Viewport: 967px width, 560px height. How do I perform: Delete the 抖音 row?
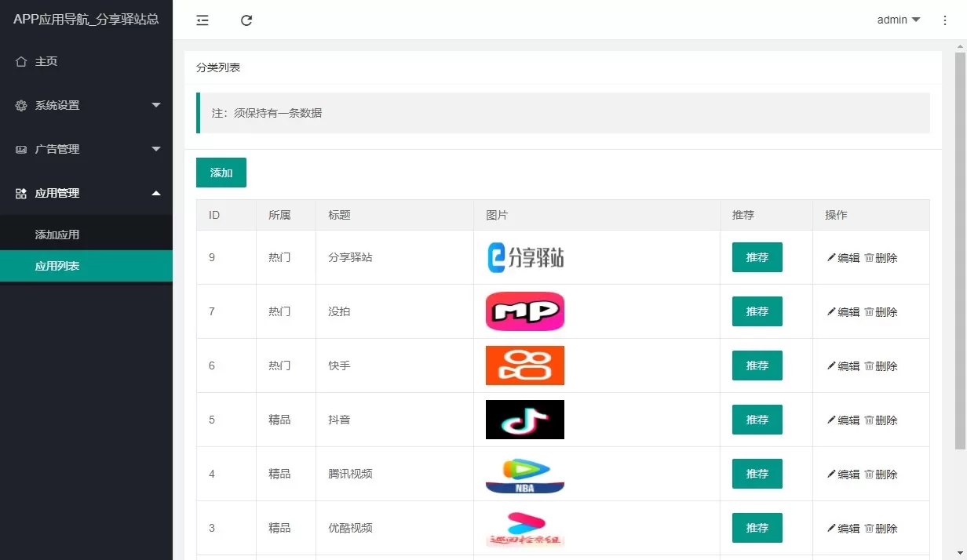(881, 420)
